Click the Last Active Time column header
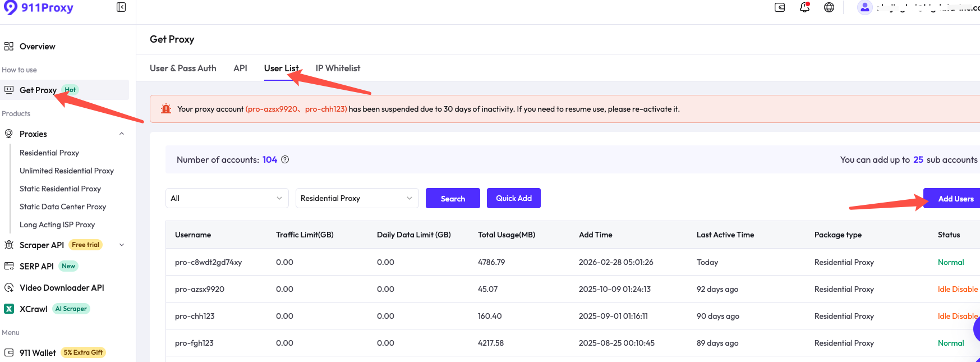Screen dimensions: 980x362 click(x=725, y=235)
